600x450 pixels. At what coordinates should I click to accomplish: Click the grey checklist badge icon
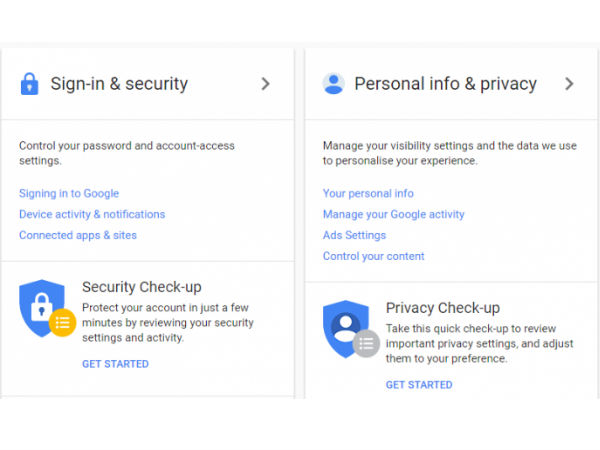367,344
